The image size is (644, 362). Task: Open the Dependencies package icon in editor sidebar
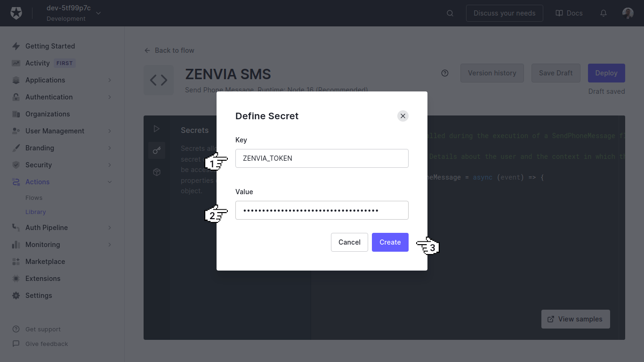point(157,172)
